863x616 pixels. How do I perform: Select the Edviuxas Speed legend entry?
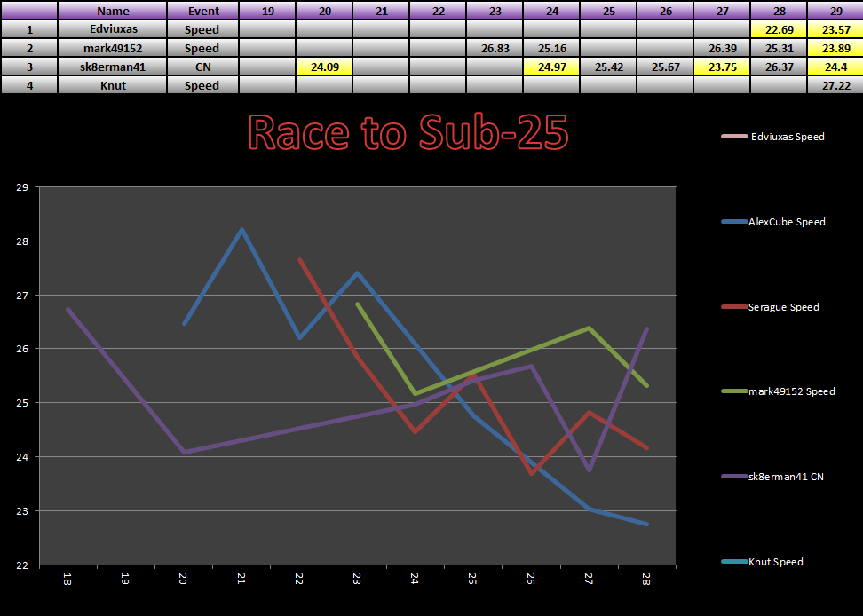[x=772, y=137]
